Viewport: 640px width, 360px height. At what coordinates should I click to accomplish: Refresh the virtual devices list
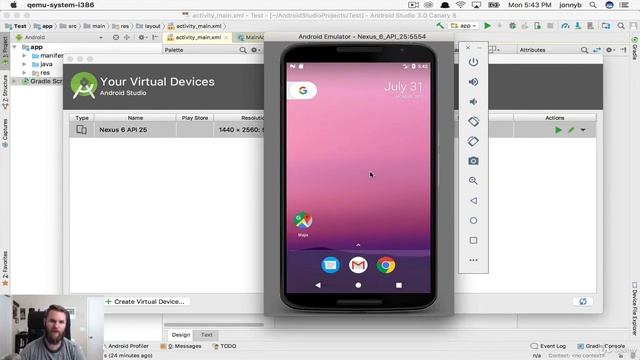pos(583,302)
